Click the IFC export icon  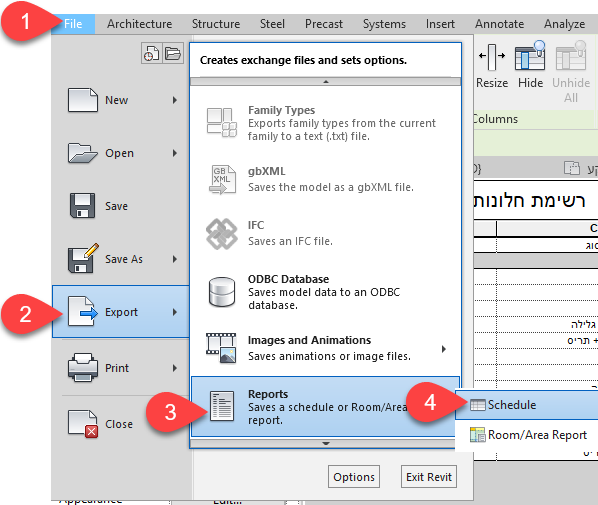222,234
